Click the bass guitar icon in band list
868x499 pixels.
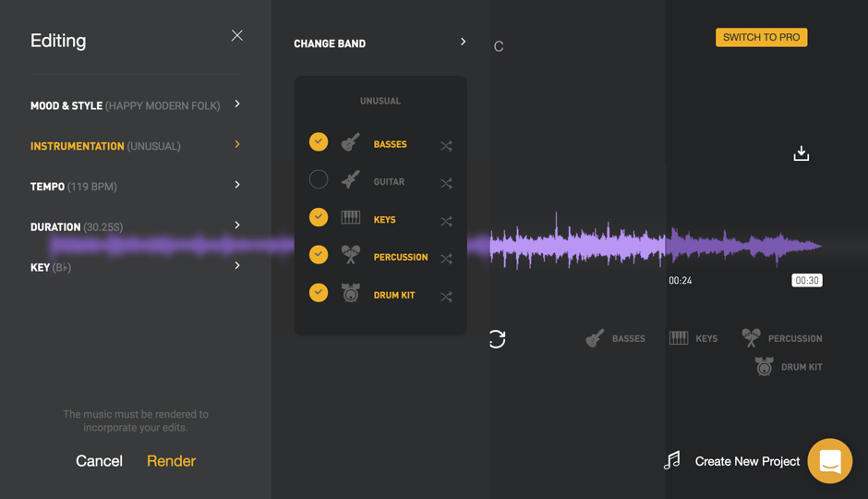350,141
